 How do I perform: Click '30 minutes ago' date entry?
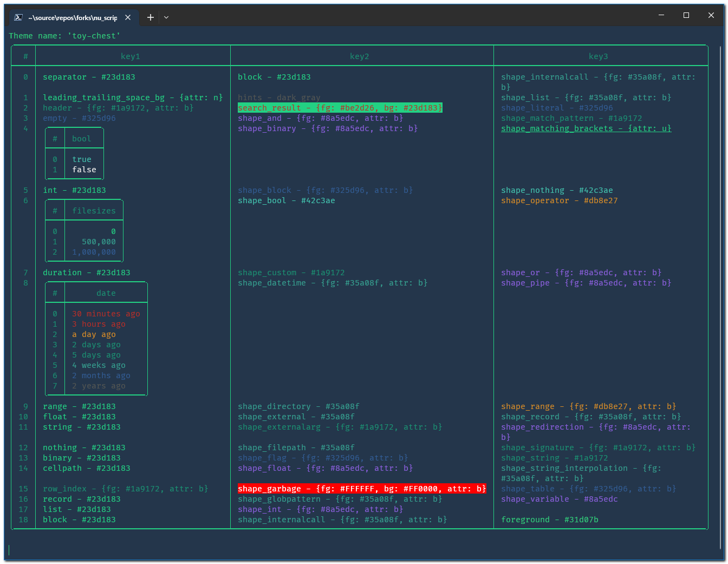(x=106, y=314)
